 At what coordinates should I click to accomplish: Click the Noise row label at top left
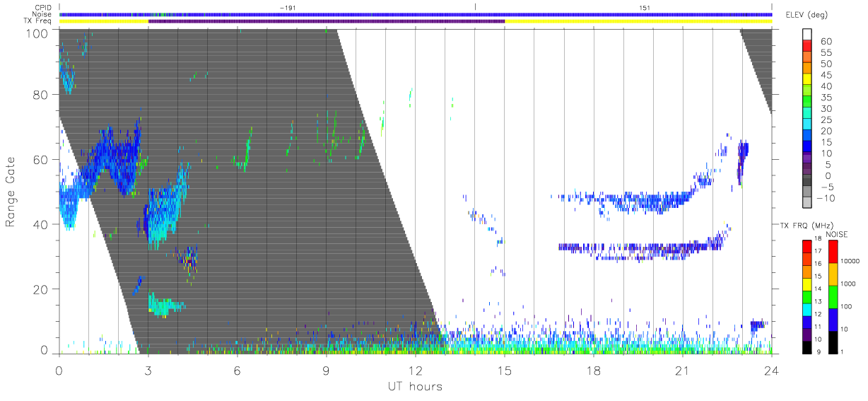pos(42,14)
